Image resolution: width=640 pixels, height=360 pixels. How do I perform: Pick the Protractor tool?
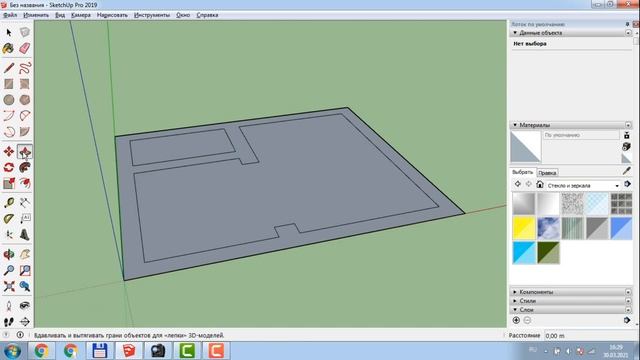[9, 218]
